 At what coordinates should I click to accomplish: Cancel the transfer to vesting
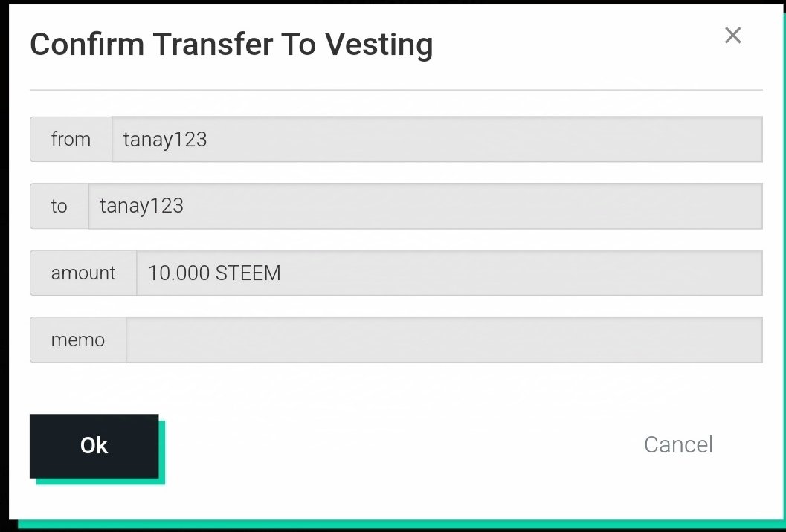(x=678, y=444)
